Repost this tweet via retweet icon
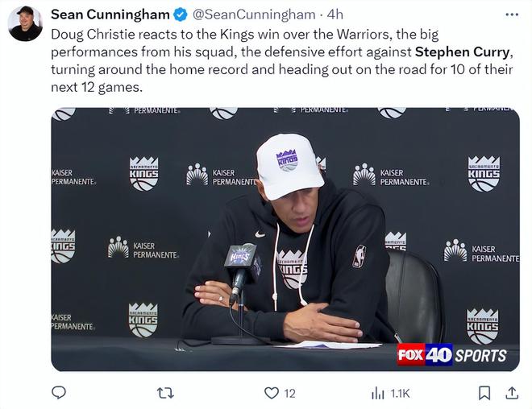This screenshot has width=532, height=409. 165,393
